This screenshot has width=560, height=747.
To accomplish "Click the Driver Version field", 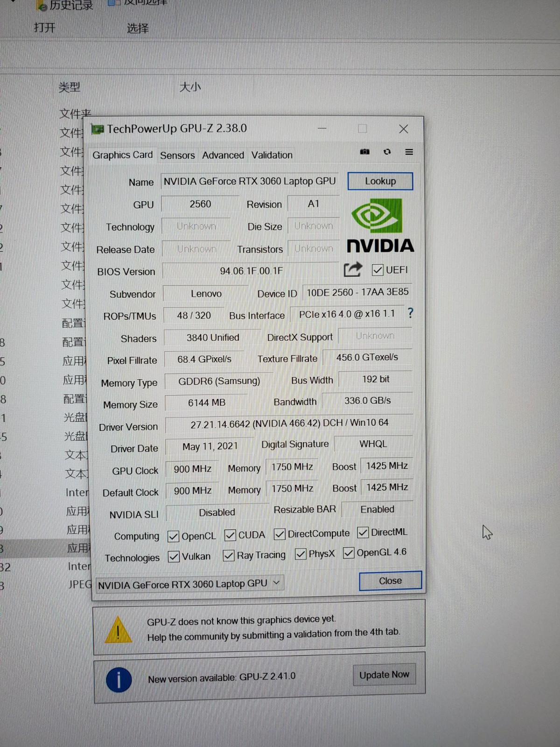I will [x=289, y=423].
